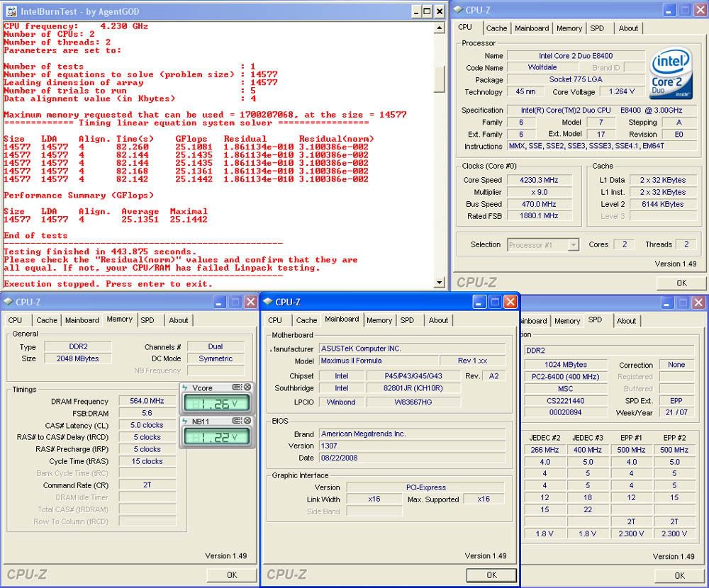This screenshot has height=588, width=709.
Task: Click the Level 2 cache value '6144 KBytes'
Action: coord(662,204)
